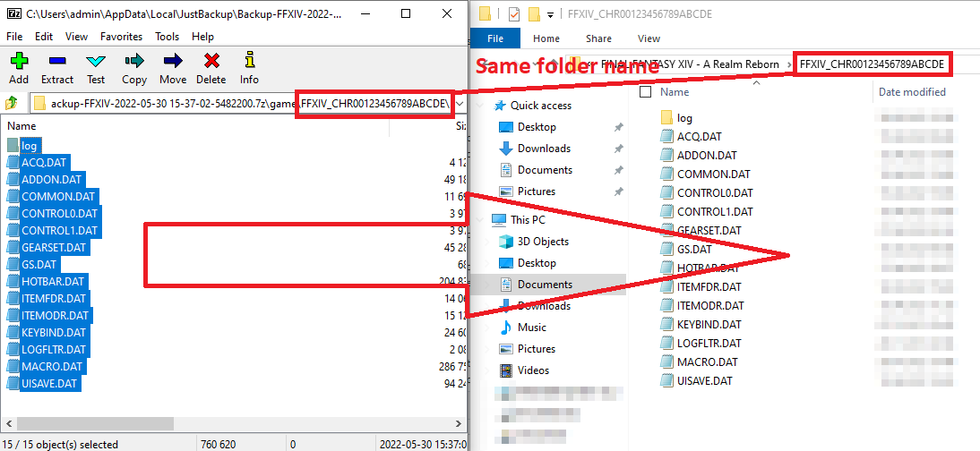Click the up-folder icon in 7-Zip address bar
This screenshot has height=451, width=980.
(12, 103)
